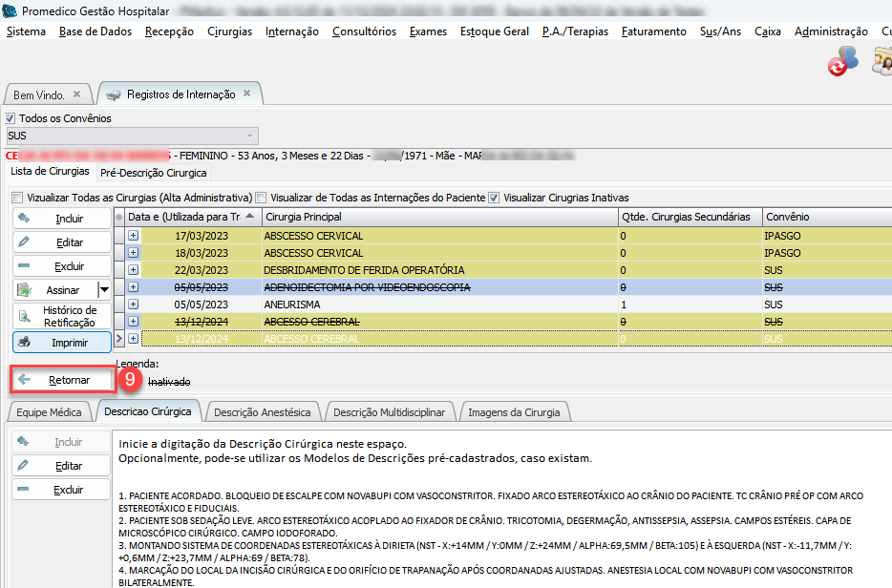The width and height of the screenshot is (892, 588).
Task: Select the ANEURISMA cell
Action: tap(440, 304)
